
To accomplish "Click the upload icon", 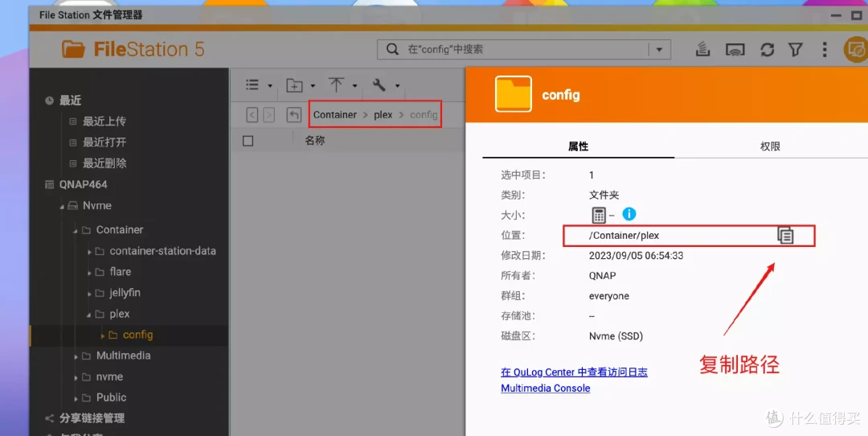I will click(336, 84).
